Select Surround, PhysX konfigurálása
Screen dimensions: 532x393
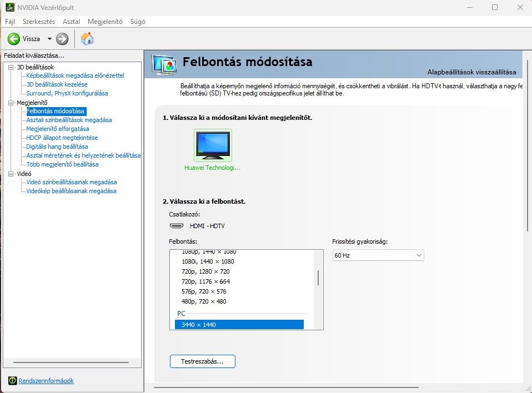[x=67, y=93]
